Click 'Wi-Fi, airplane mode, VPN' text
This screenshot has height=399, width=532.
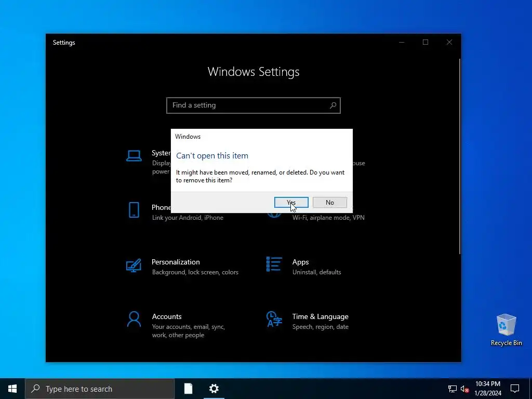pos(328,218)
